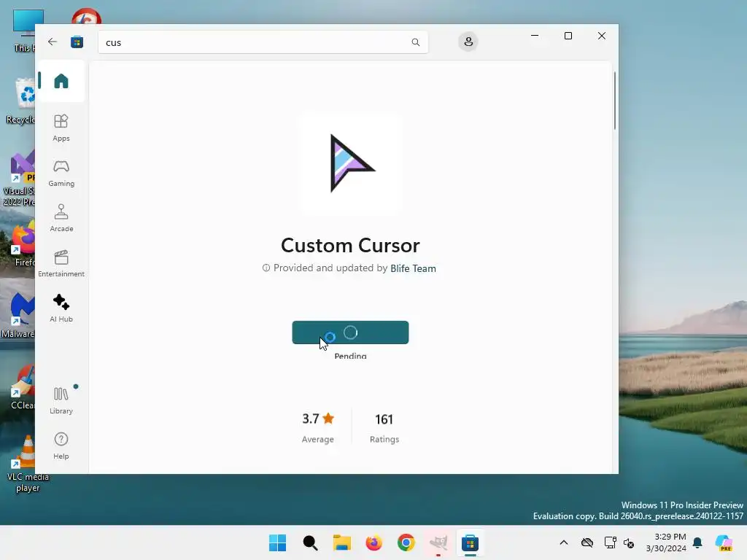Minimize the Microsoft Store window
The width and height of the screenshot is (747, 560).
tap(535, 36)
